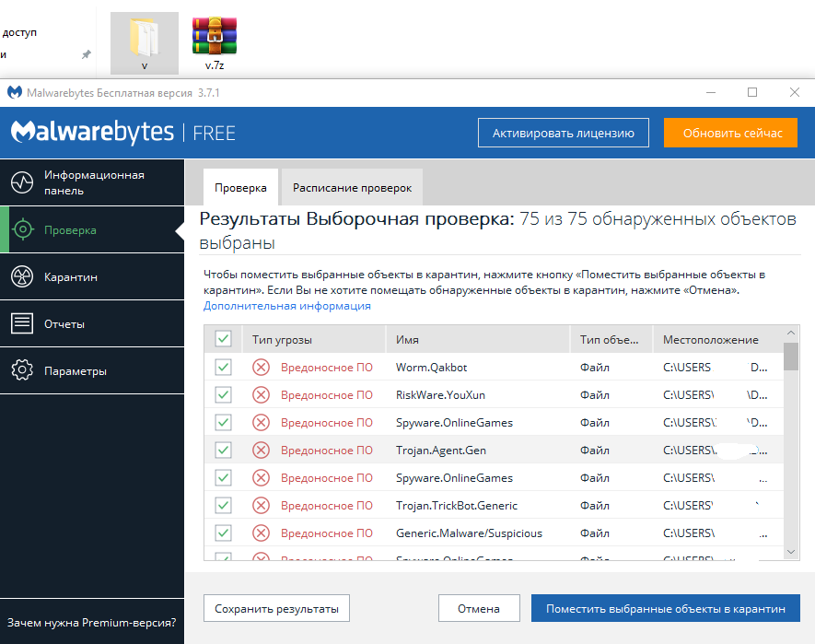
Task: Click the Settings gear icon
Action: (x=22, y=370)
